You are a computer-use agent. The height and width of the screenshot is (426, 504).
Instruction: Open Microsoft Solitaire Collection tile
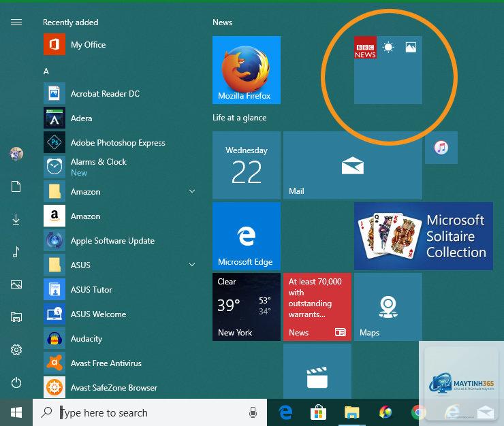(x=424, y=236)
